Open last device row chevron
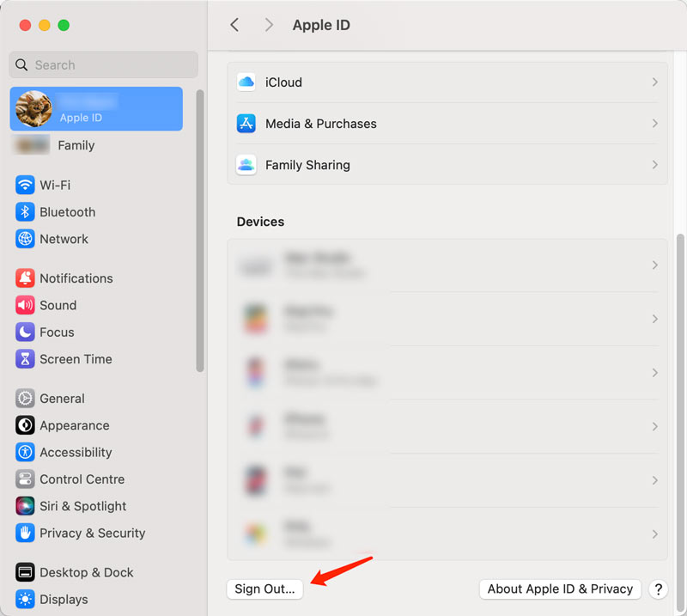Screen dimensions: 687x616 coord(655,534)
